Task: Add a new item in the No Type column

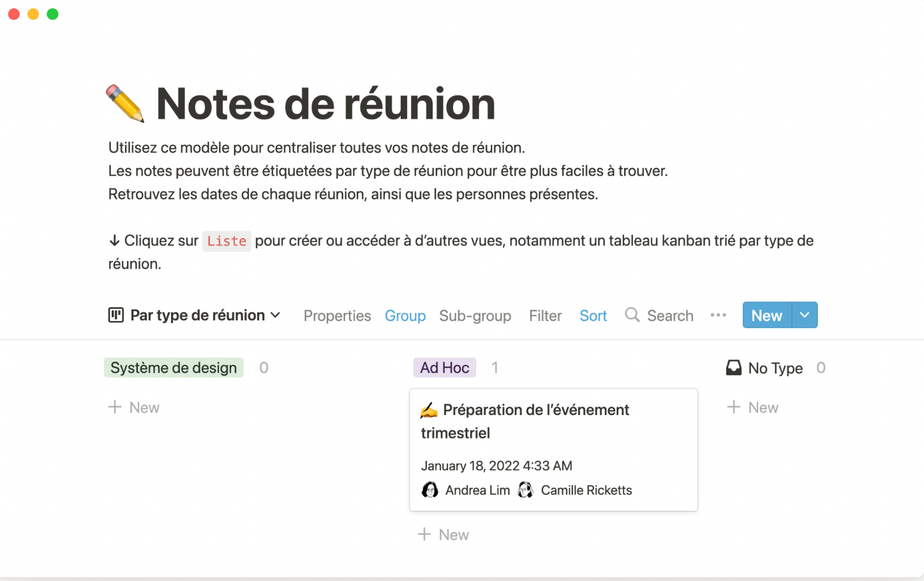Action: point(753,407)
